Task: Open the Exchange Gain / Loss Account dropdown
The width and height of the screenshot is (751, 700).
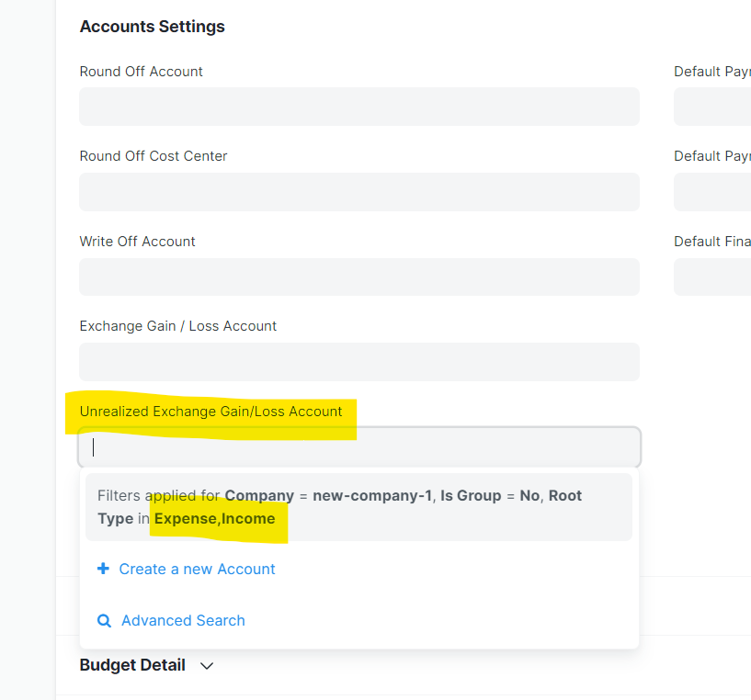Action: point(358,362)
